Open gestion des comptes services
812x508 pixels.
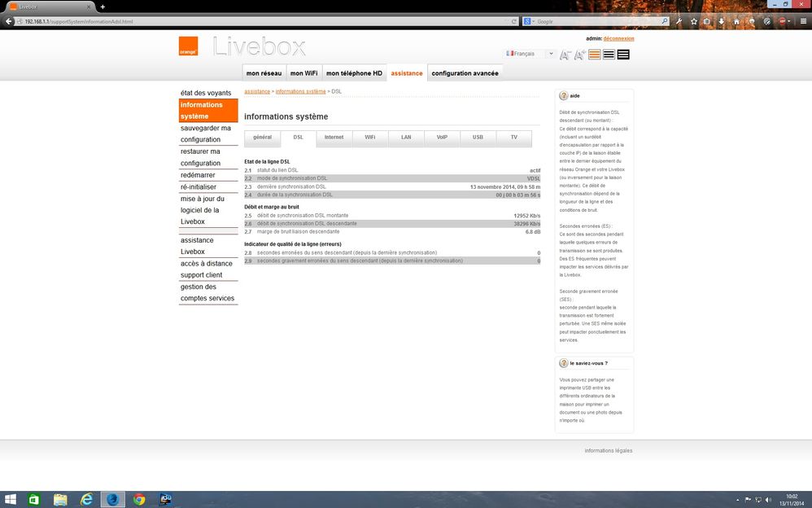tap(208, 292)
